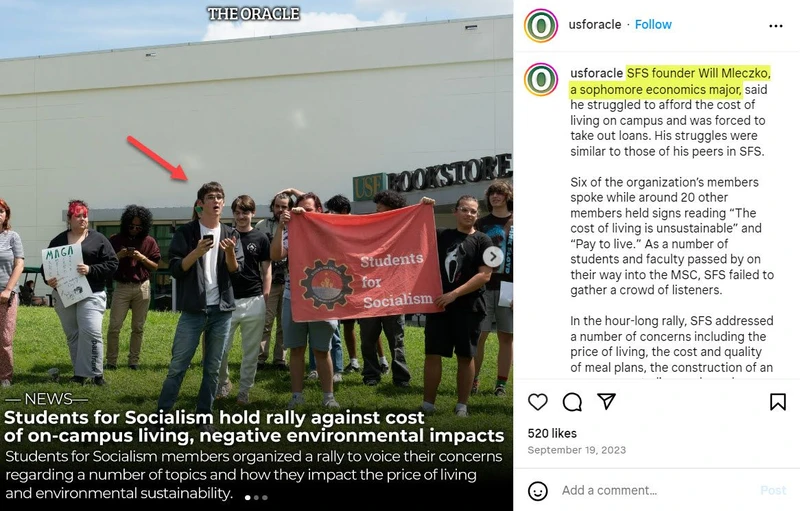Click the Post comment button
The width and height of the screenshot is (800, 511).
tap(773, 491)
